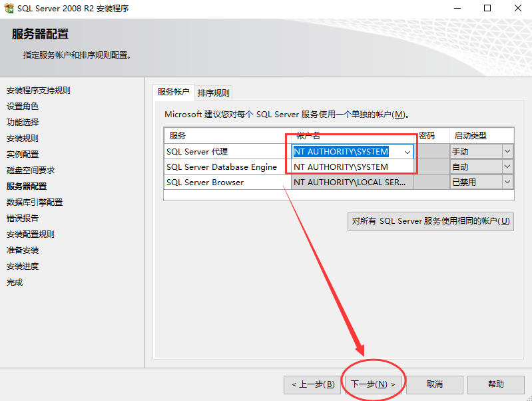Image resolution: width=532 pixels, height=401 pixels.
Task: Select 服务器配置 step in sidebar
Action: (x=27, y=186)
